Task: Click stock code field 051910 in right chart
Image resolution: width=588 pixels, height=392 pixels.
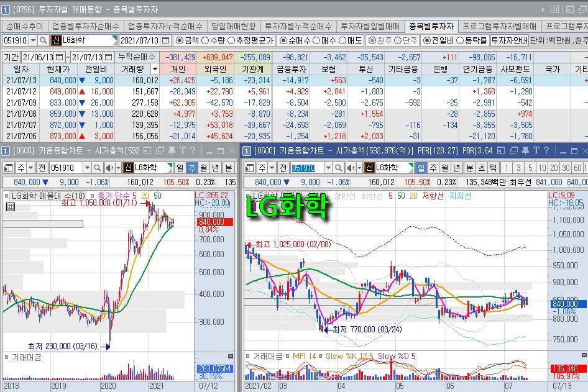Action: click(x=308, y=168)
